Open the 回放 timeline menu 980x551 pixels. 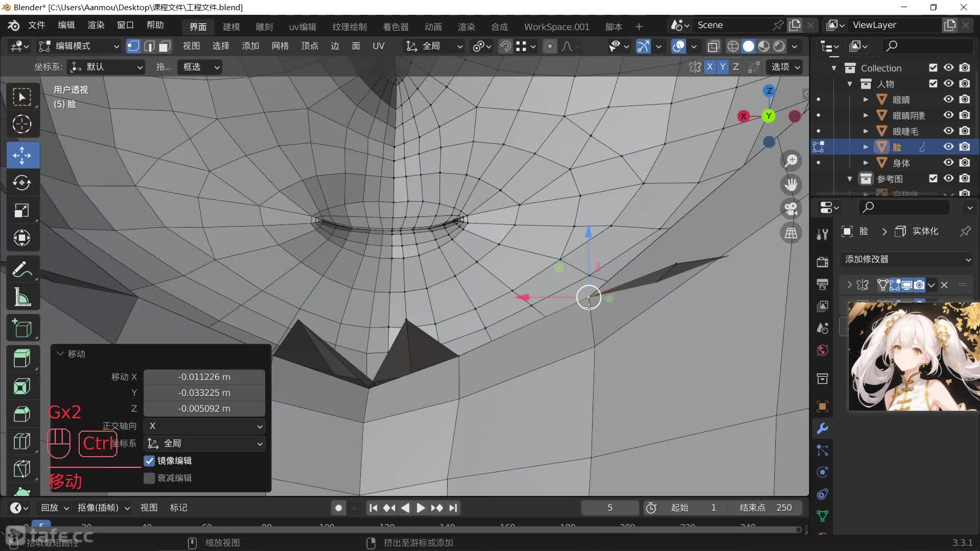tap(55, 508)
